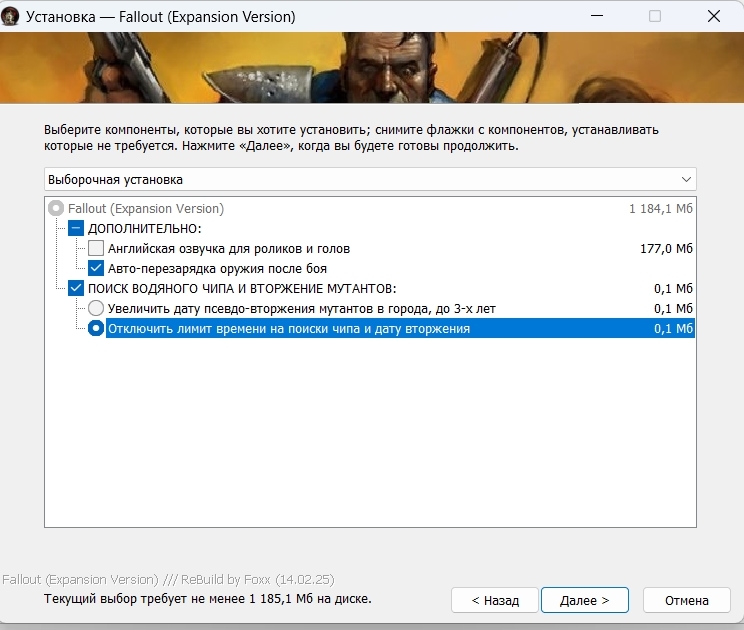The image size is (744, 630).
Task: Uncheck auto-reload weapon after combat option
Action: click(96, 268)
